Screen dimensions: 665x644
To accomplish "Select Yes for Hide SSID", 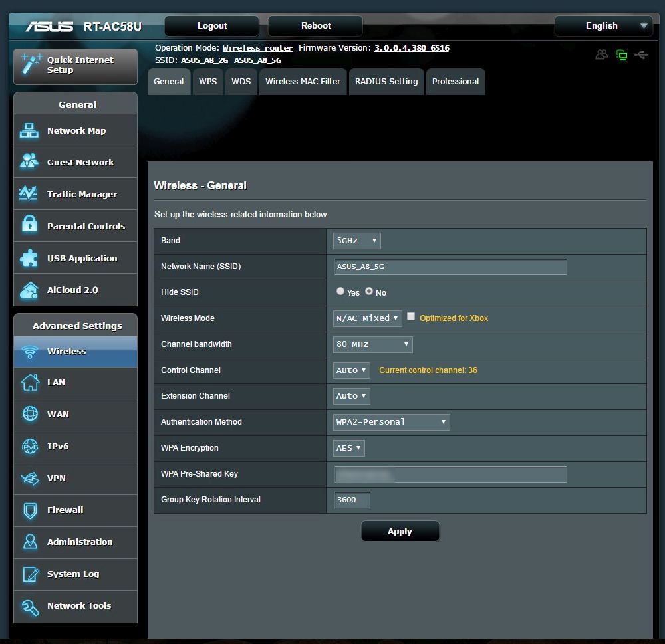I will (340, 291).
